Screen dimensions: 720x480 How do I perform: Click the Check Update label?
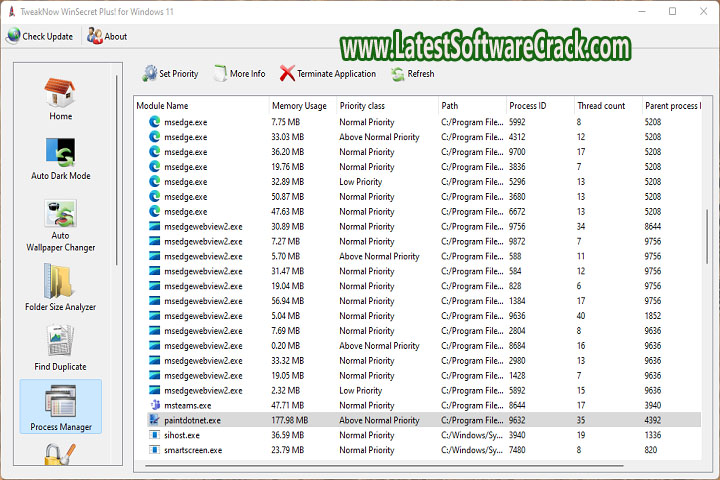click(x=47, y=36)
